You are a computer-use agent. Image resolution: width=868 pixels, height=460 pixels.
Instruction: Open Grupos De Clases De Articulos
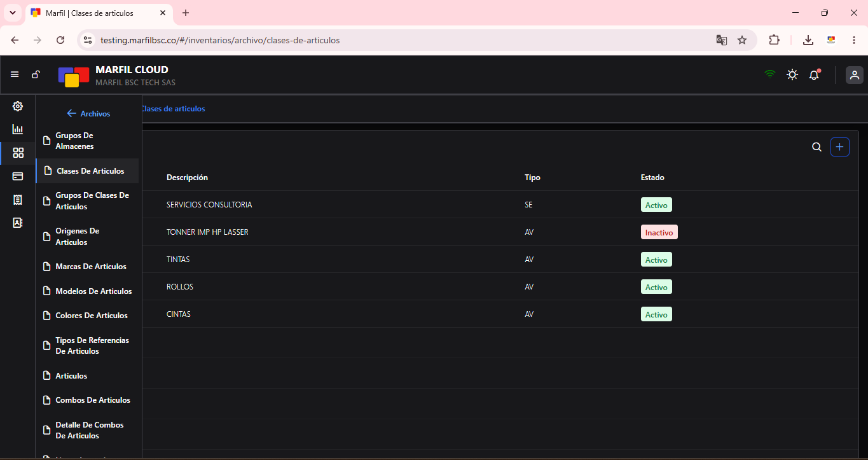pyautogui.click(x=88, y=201)
